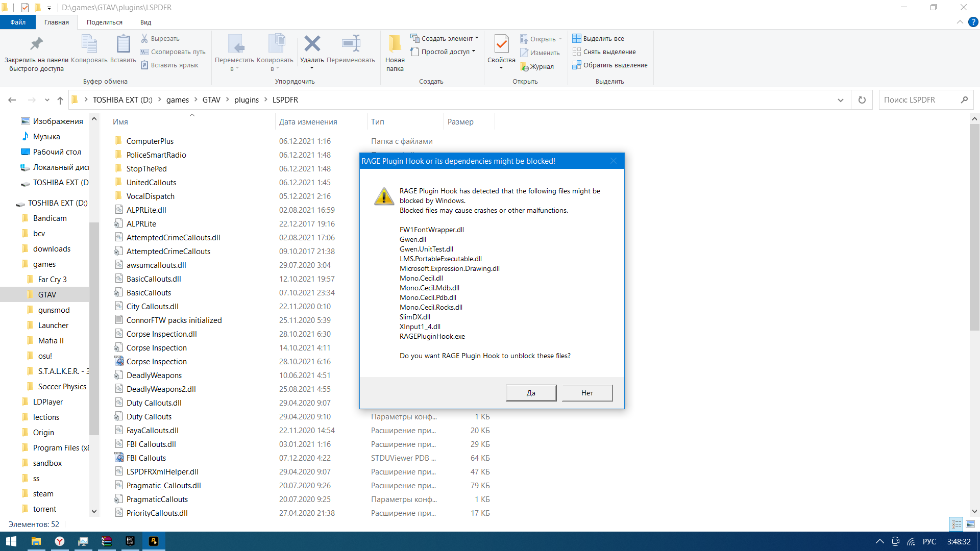Switch to large thumbnails view icon
The image size is (980, 551).
(x=970, y=524)
